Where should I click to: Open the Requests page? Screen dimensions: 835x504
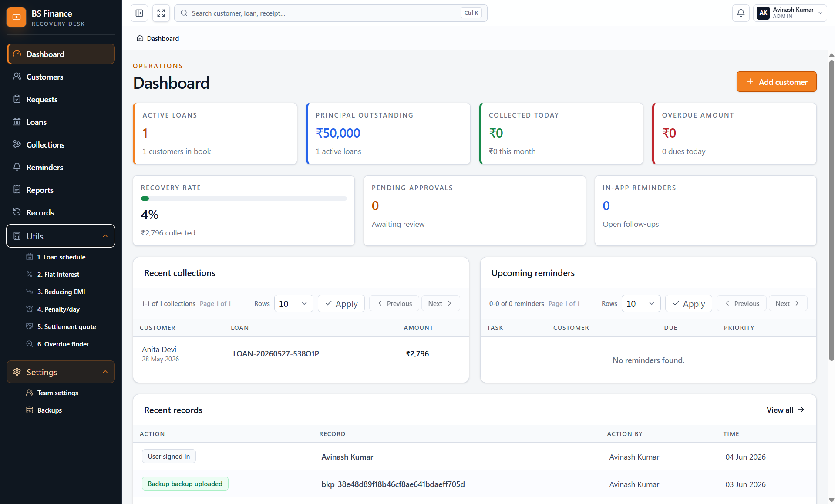[61, 99]
